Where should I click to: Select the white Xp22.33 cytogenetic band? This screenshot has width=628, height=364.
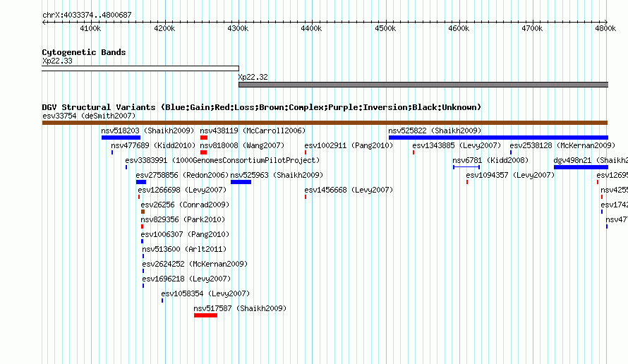tap(140, 68)
